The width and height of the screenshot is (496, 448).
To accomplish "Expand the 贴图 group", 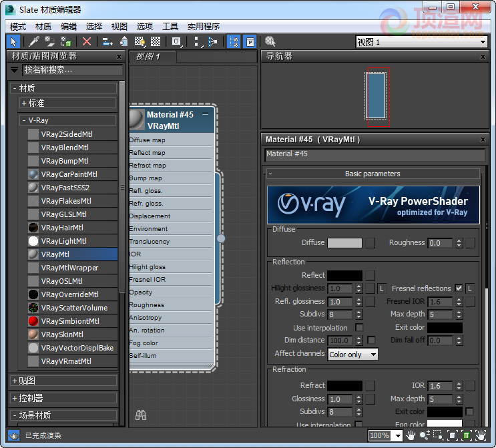I will click(x=63, y=381).
